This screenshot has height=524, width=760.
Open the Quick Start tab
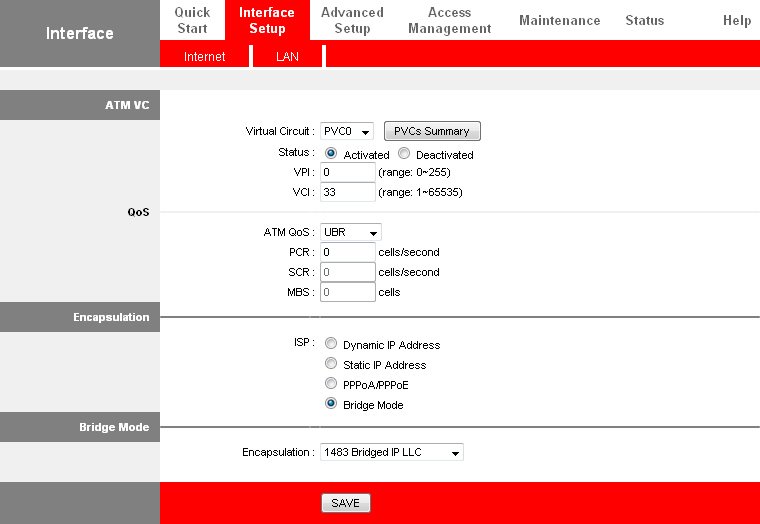pos(192,20)
